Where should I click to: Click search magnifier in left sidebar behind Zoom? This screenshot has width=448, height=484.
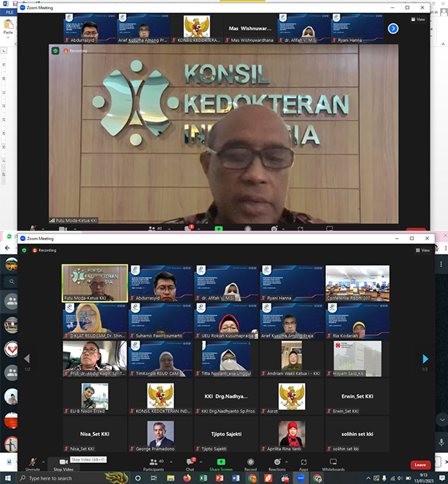(x=12, y=282)
